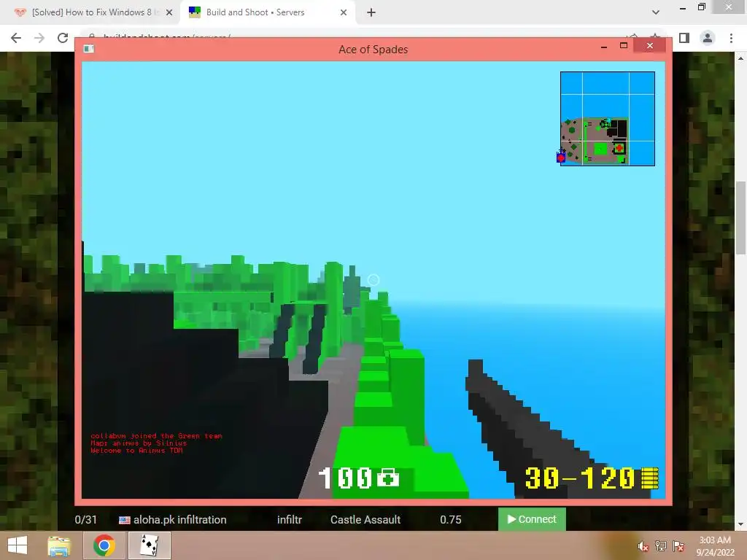Click the red intel marker on minimap
Viewport: 747px width, 560px height.
pyautogui.click(x=619, y=148)
